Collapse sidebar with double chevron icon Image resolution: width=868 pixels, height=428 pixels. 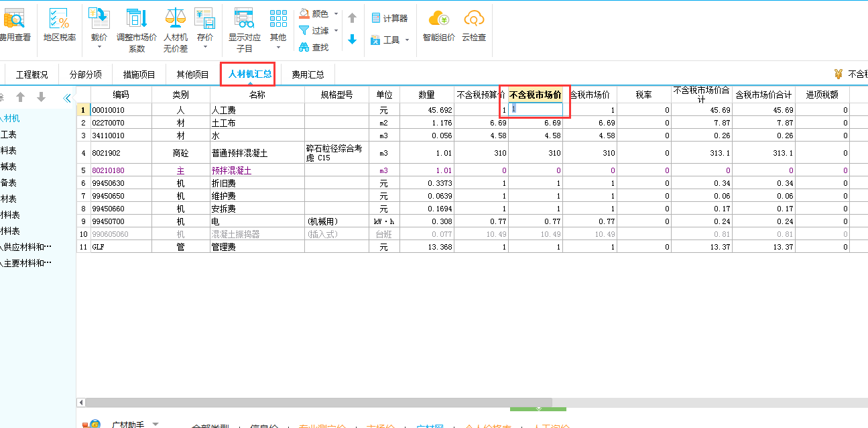(66, 98)
